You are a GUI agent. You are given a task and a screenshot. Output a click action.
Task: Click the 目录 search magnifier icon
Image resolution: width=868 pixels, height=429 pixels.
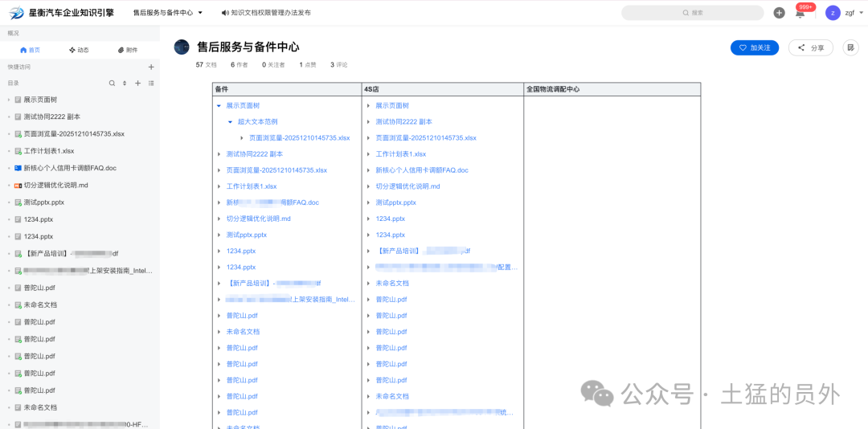pyautogui.click(x=112, y=83)
